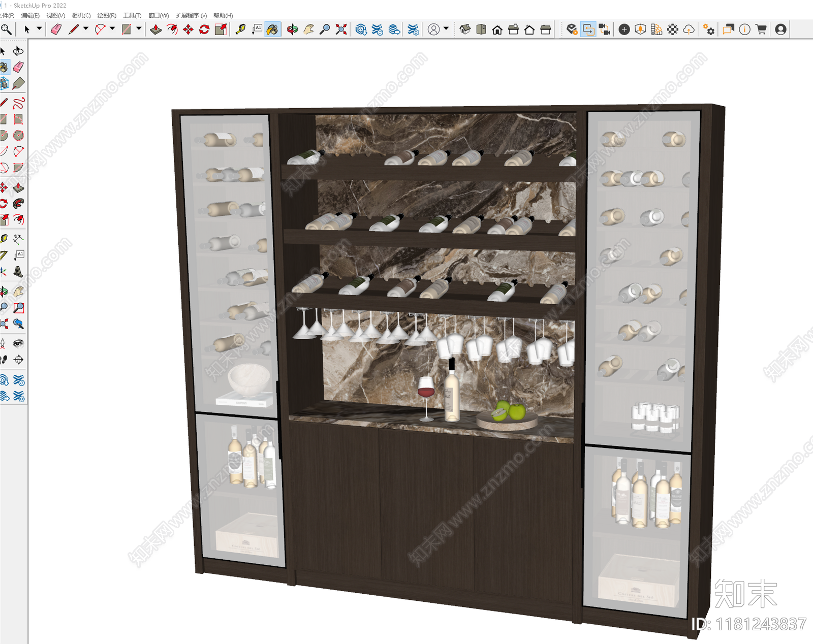
Task: Open Extension Manager in the top toolbar
Action: [414, 29]
